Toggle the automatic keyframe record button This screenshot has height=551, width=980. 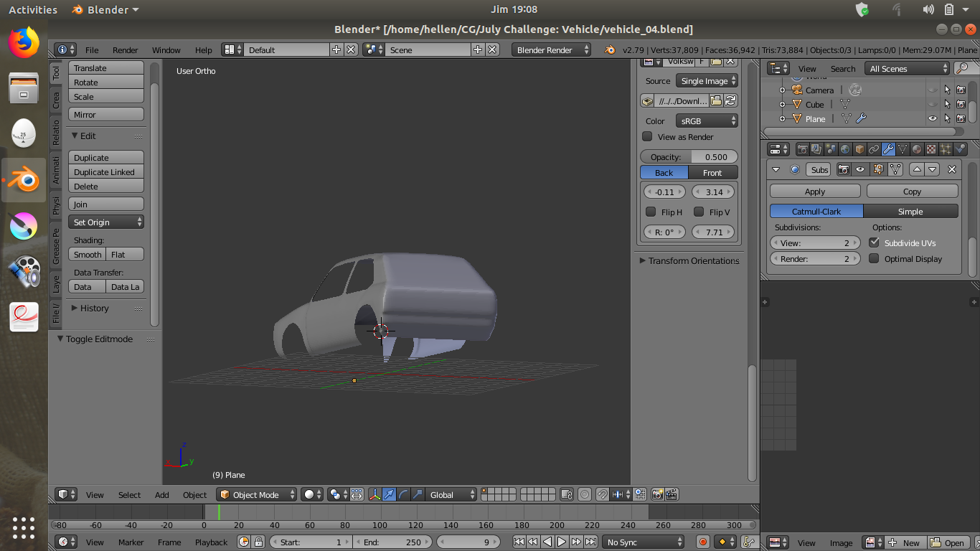[x=703, y=542]
